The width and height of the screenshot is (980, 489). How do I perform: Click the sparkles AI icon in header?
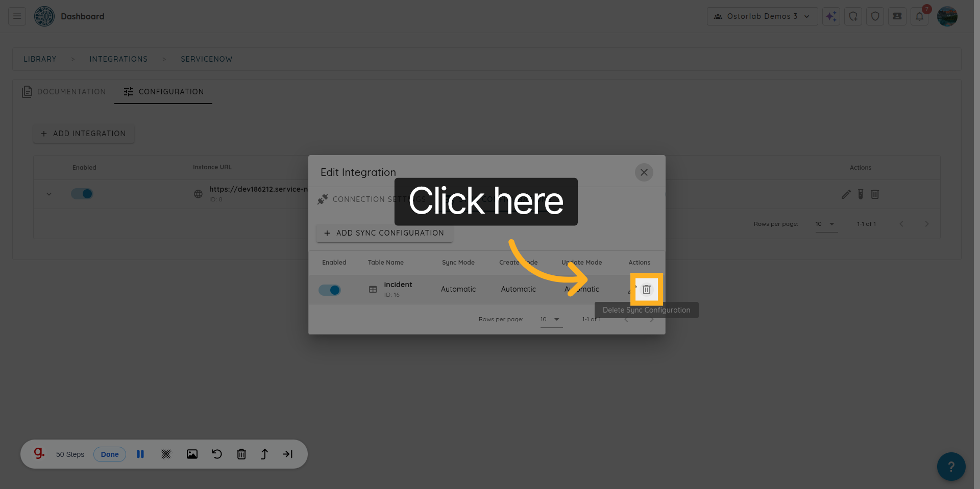pyautogui.click(x=831, y=16)
